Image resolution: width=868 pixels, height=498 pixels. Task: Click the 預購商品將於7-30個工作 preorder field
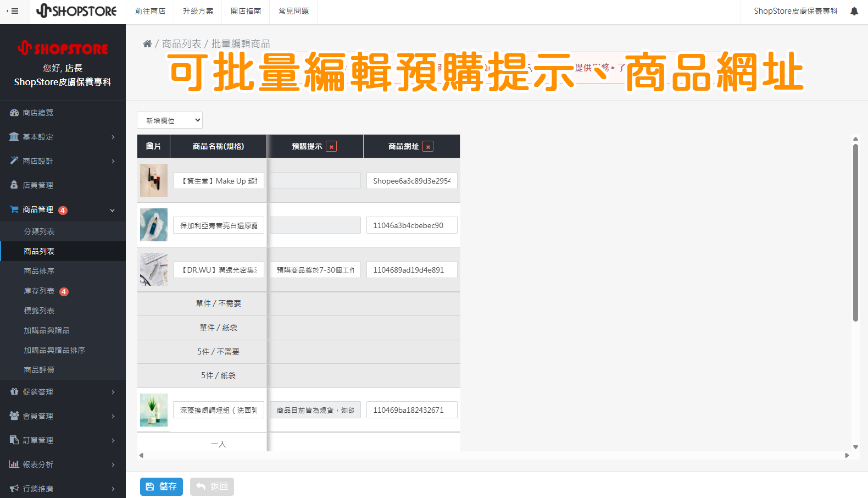pyautogui.click(x=315, y=270)
